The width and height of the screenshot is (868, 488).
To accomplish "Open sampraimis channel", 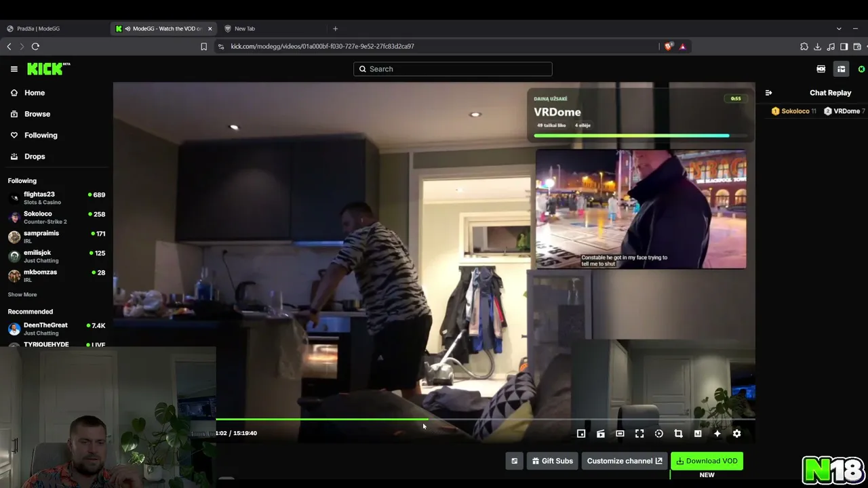I will 56,237.
